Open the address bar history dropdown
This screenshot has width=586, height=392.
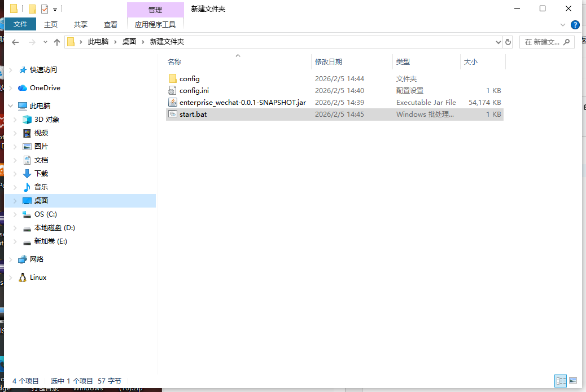498,42
